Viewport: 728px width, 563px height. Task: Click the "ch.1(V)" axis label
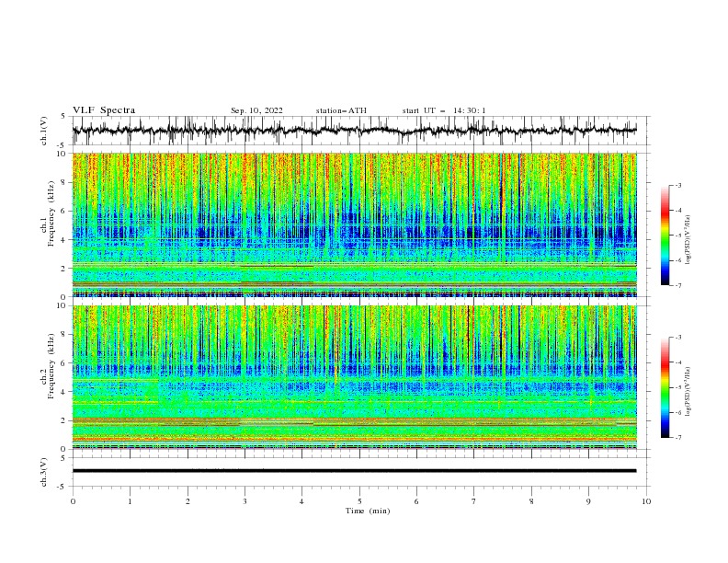[44, 131]
